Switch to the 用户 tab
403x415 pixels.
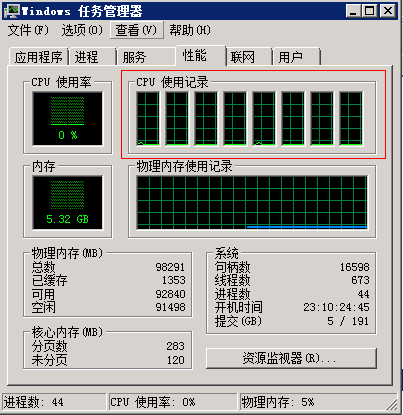point(296,57)
